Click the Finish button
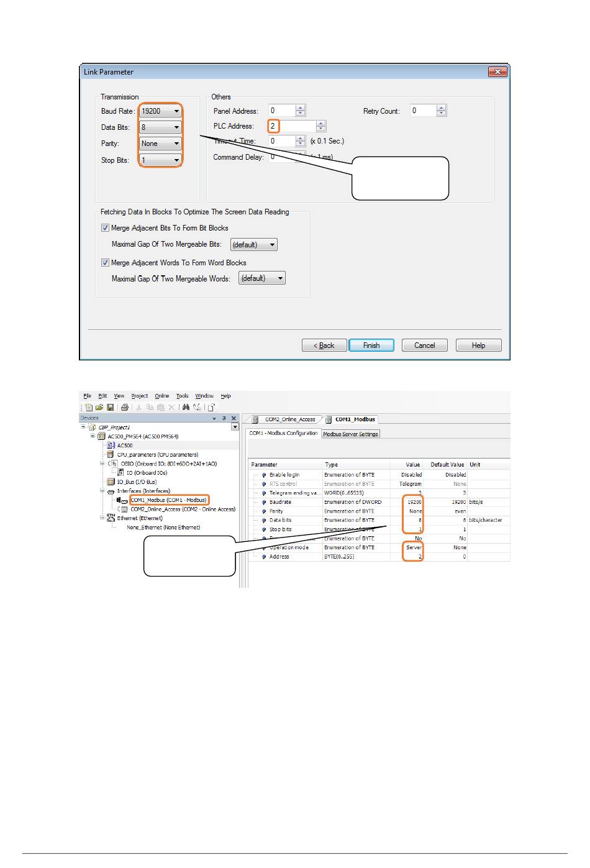The image size is (590, 868). (371, 345)
